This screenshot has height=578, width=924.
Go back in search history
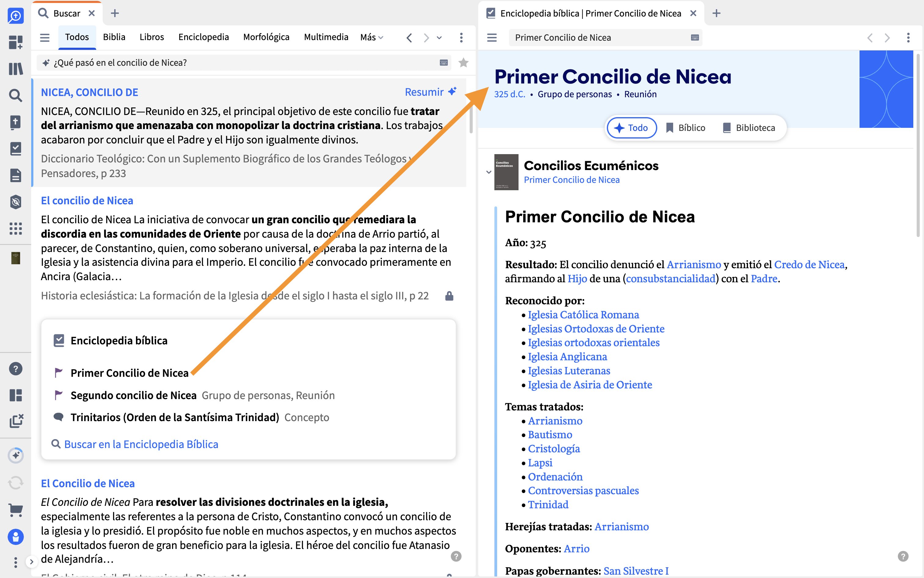[x=409, y=37]
